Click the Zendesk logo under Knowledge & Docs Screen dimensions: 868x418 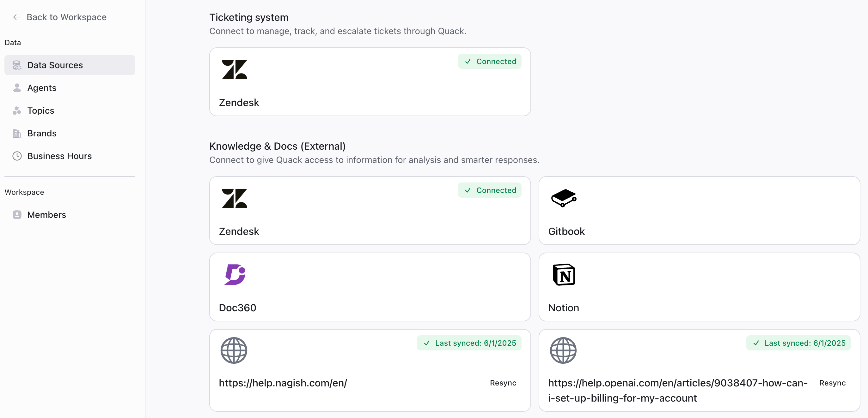coord(235,198)
